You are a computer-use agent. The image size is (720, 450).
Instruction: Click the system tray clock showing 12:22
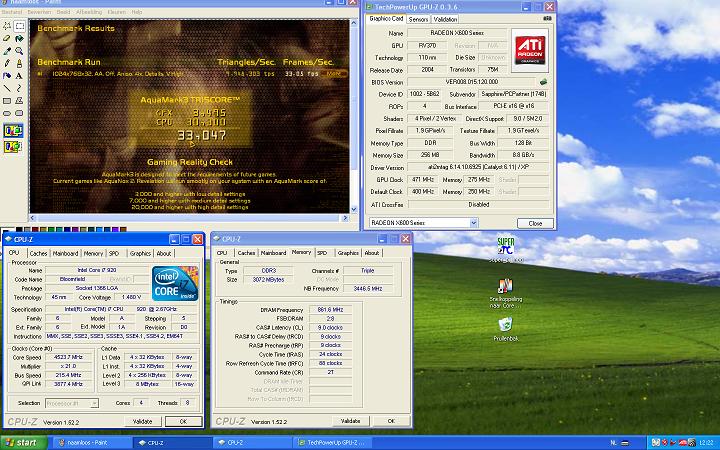click(x=707, y=443)
